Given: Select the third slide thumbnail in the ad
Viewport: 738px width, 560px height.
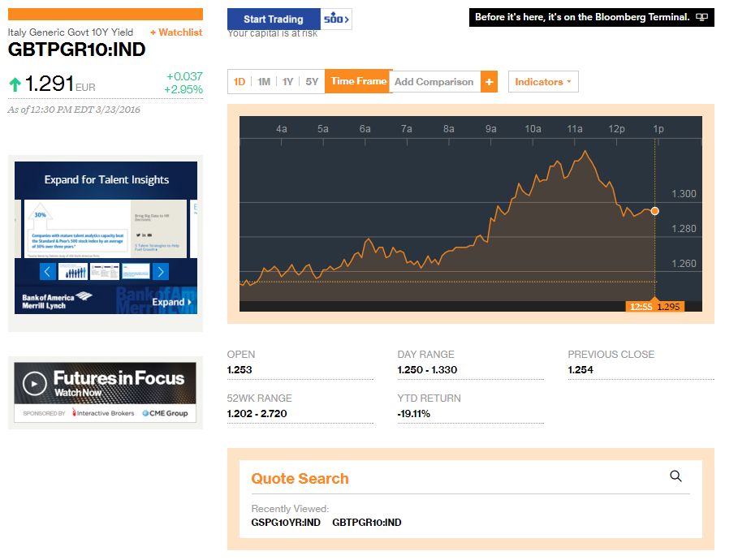Looking at the screenshot, I should [x=136, y=272].
